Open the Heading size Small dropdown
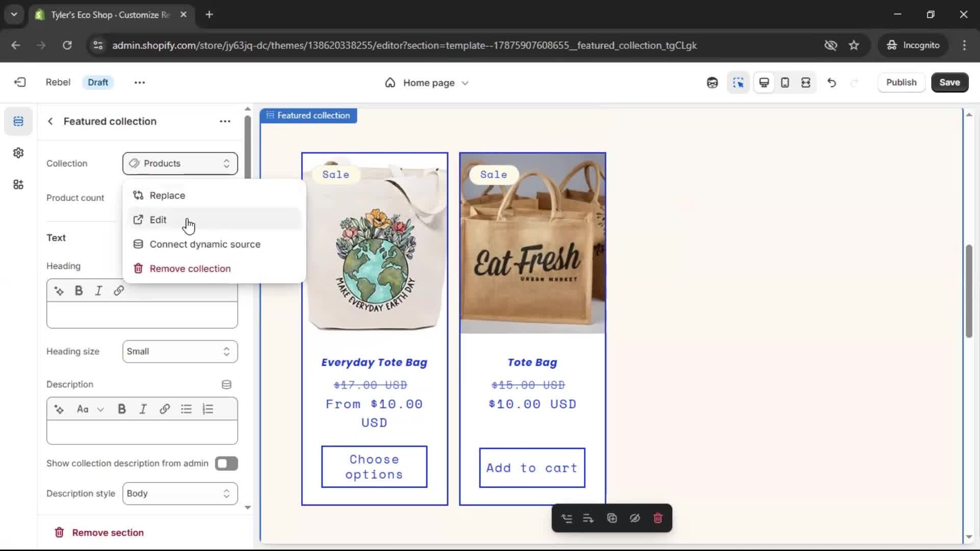This screenshot has height=551, width=980. (180, 352)
